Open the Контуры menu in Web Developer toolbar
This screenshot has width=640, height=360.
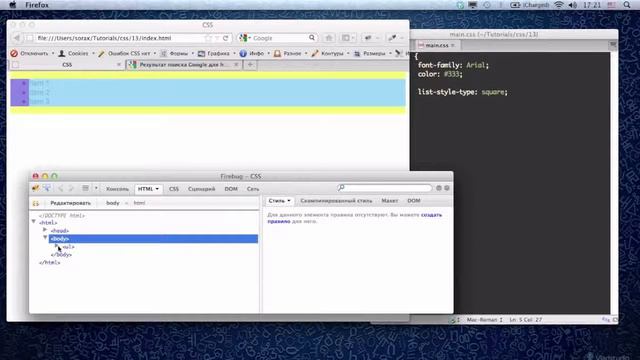(x=330, y=53)
